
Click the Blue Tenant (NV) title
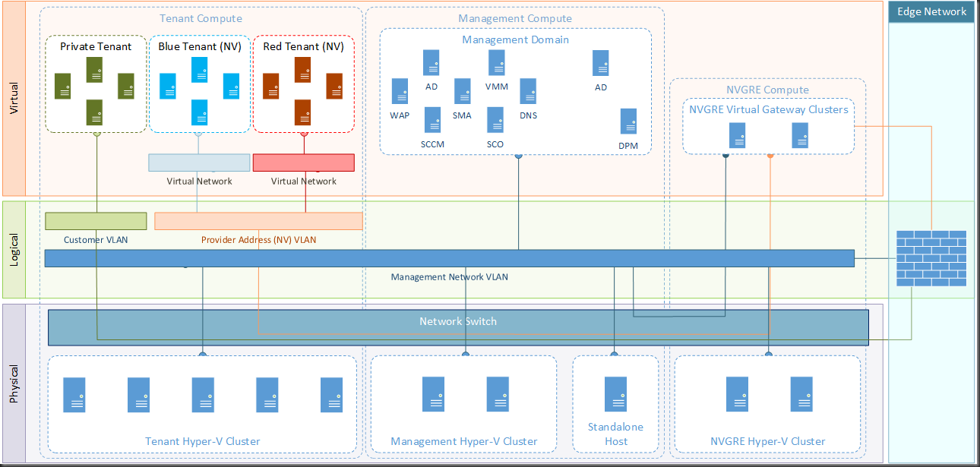point(199,46)
